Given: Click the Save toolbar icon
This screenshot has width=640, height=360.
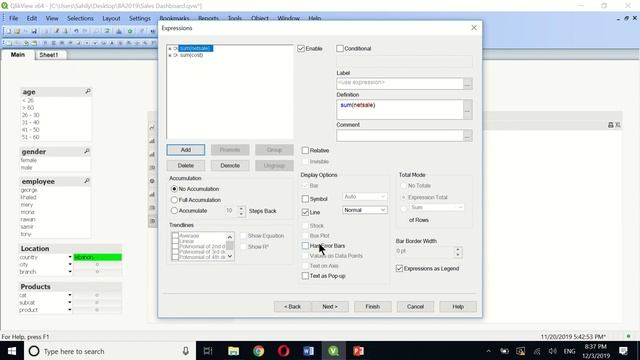Looking at the screenshot, I should pos(34,31).
